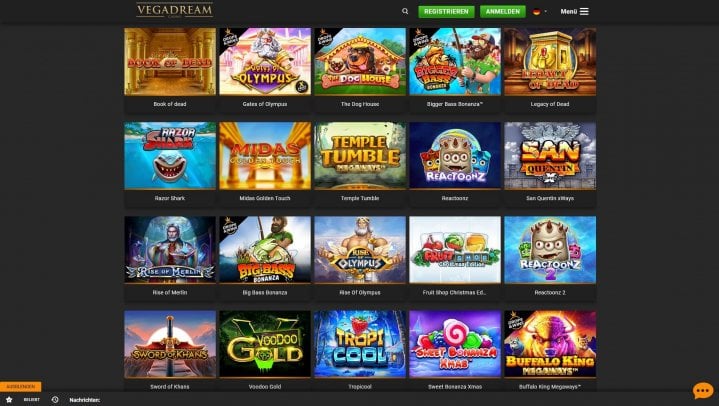The height and width of the screenshot is (406, 719).
Task: Open the orange live chat bubble
Action: 702,390
